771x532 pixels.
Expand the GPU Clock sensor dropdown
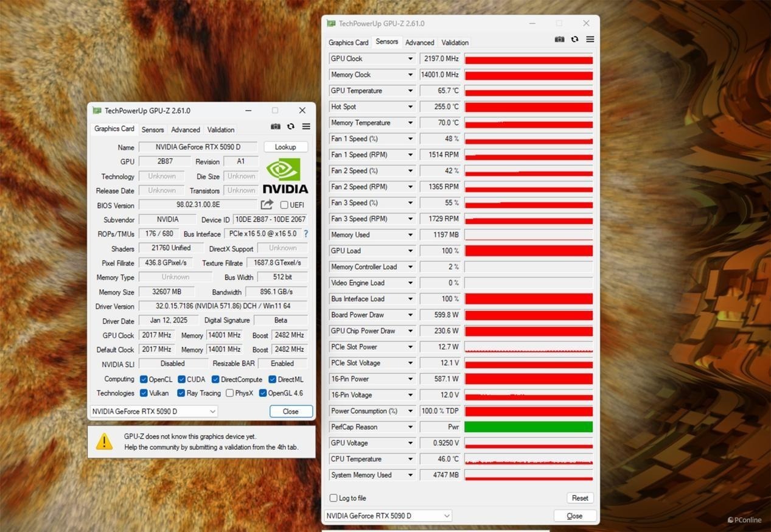(410, 59)
